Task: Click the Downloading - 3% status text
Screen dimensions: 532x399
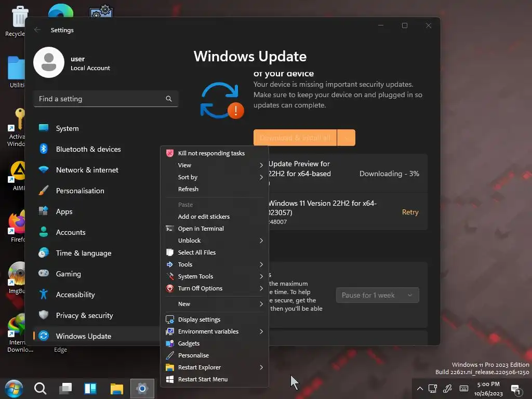Action: click(x=389, y=174)
